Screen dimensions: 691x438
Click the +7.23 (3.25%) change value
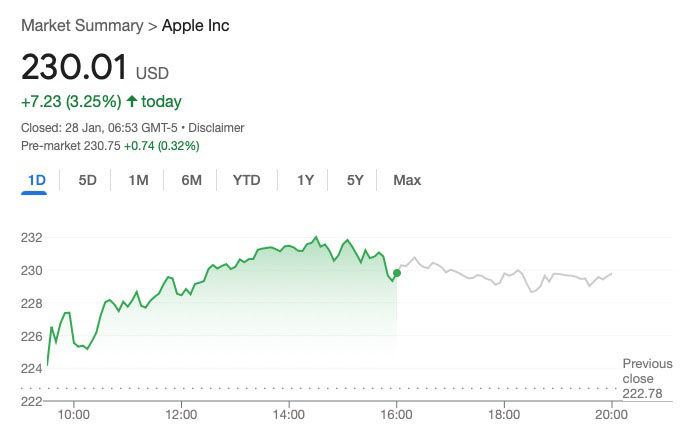[71, 102]
